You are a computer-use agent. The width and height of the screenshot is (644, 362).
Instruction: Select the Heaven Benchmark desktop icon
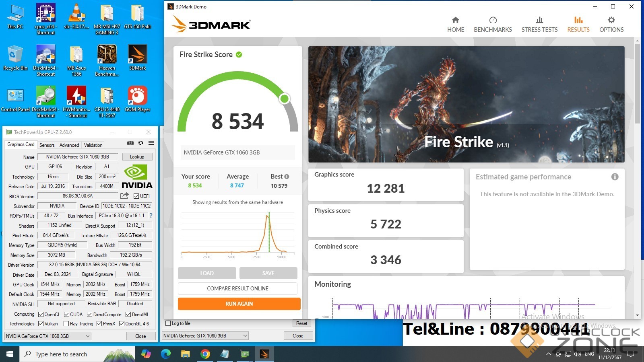(x=107, y=60)
